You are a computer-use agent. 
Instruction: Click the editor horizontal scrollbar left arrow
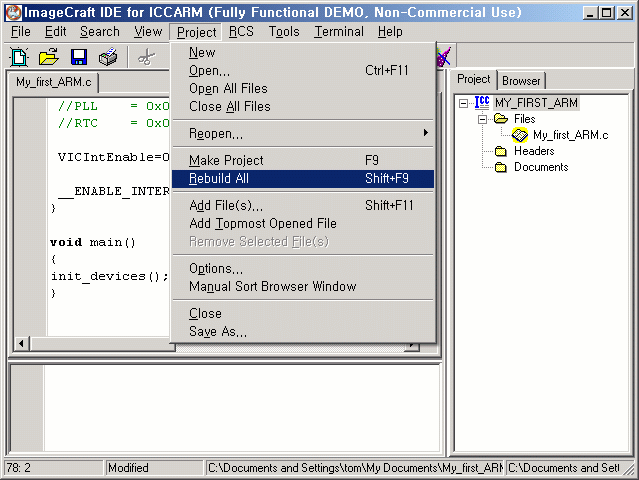22,343
